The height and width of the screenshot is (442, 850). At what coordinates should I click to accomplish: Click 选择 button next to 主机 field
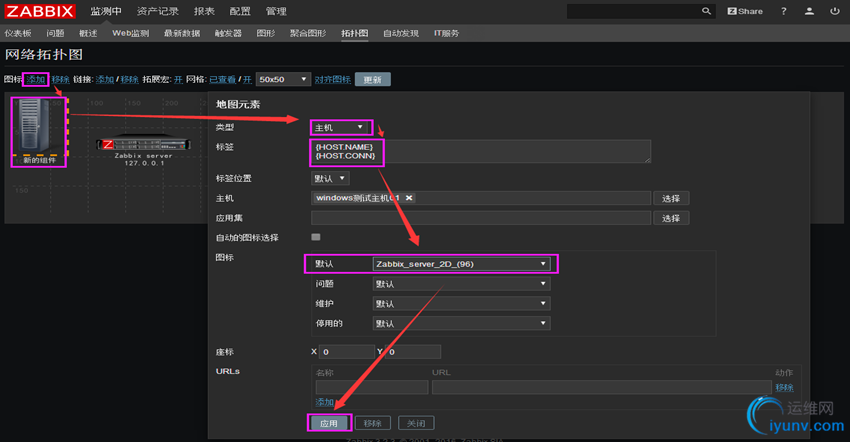tap(671, 198)
